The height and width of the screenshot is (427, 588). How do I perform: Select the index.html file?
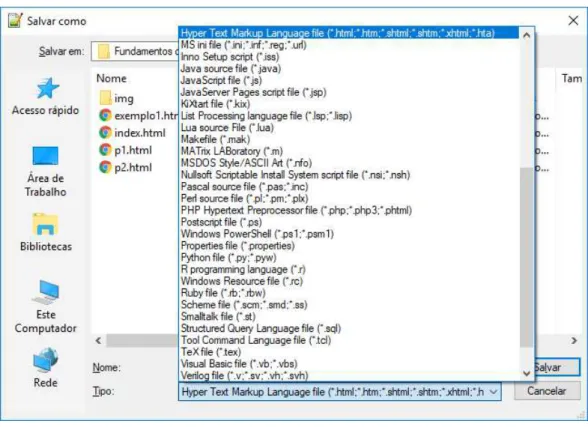click(x=132, y=133)
